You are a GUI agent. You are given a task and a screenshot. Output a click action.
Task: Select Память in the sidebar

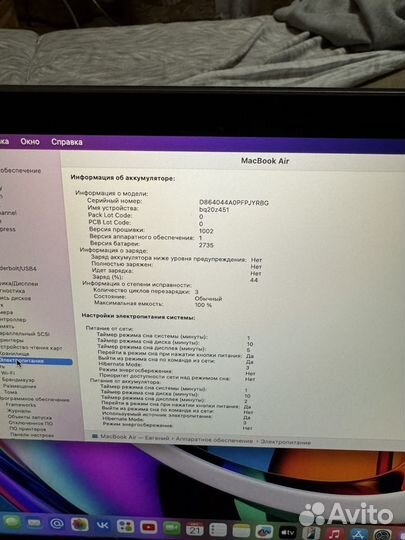tap(7, 326)
